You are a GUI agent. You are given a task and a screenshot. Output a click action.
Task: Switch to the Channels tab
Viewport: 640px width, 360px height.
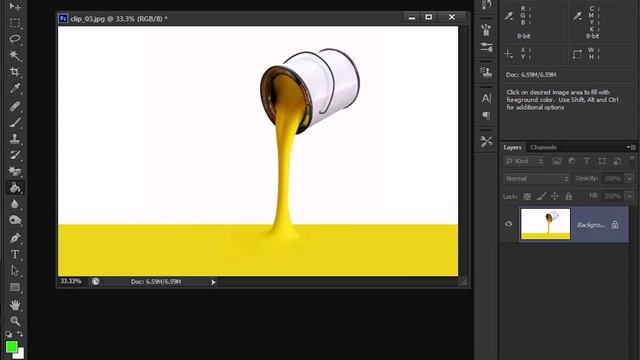543,147
